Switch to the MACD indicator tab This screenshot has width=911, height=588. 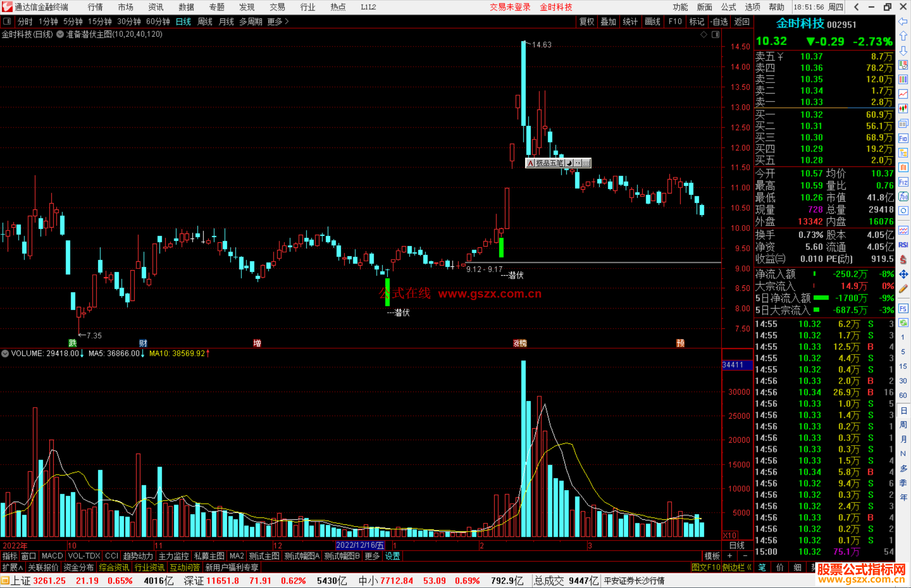tap(52, 556)
